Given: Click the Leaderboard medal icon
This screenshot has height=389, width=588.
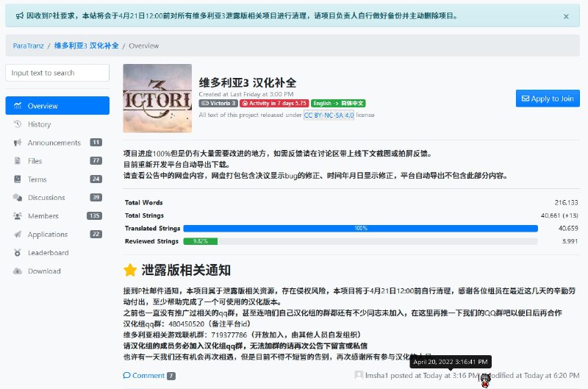Looking at the screenshot, I should pos(17,253).
